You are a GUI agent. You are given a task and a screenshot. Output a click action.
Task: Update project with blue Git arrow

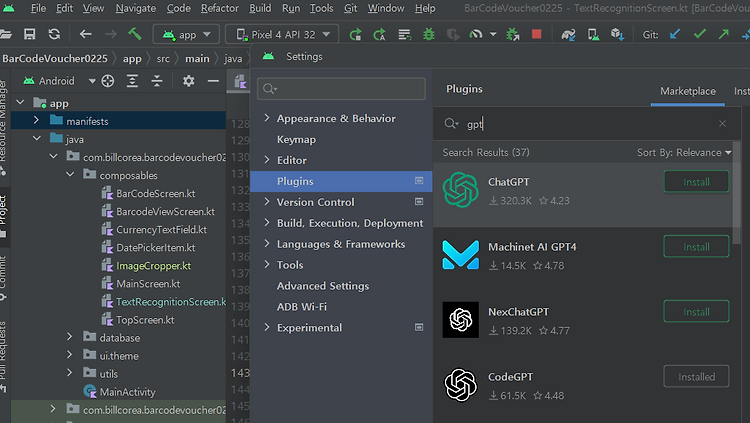click(x=675, y=34)
